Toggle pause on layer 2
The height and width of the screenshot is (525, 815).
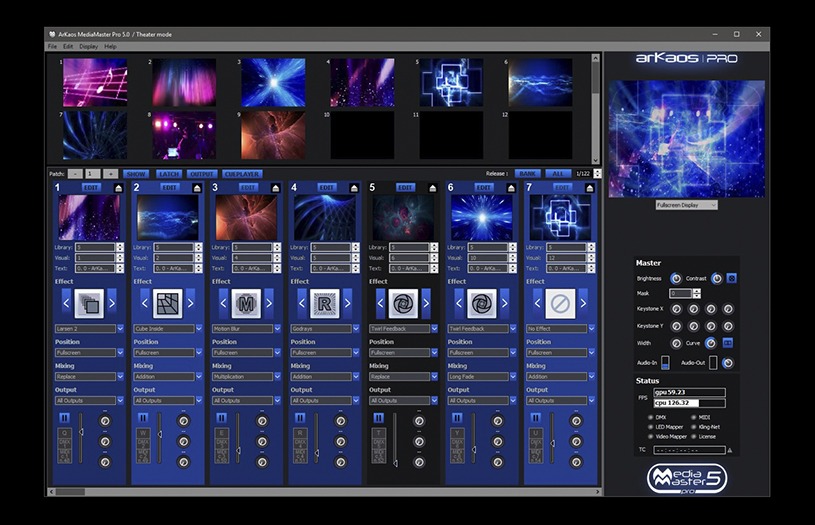tap(143, 417)
